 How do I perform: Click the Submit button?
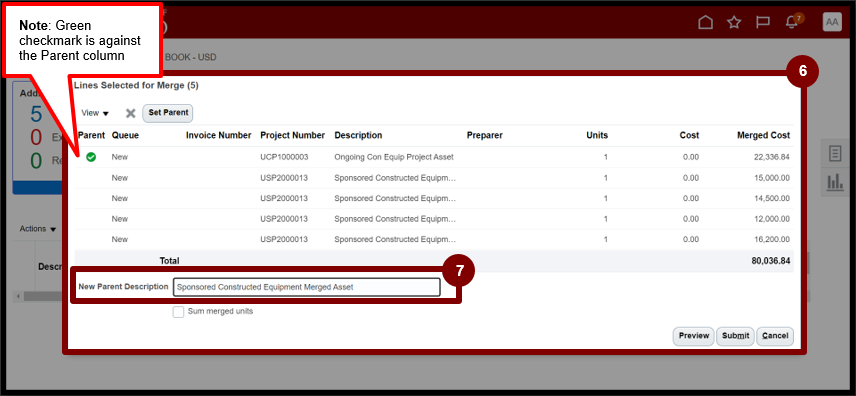coord(735,336)
